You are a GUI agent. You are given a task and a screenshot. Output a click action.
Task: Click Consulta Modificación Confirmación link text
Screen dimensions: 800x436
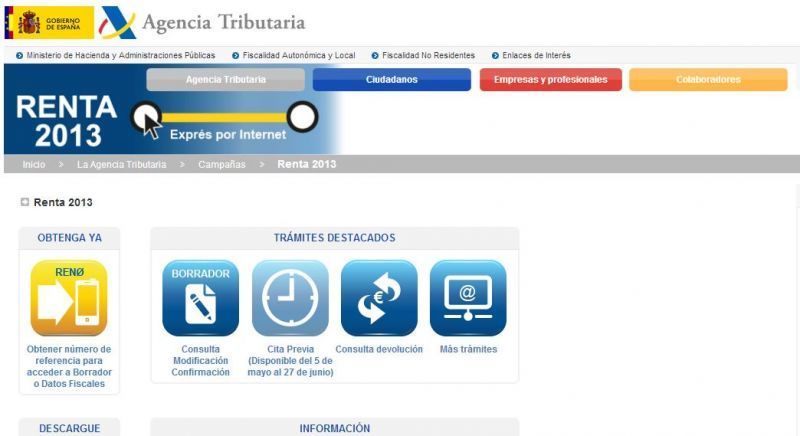click(x=201, y=361)
